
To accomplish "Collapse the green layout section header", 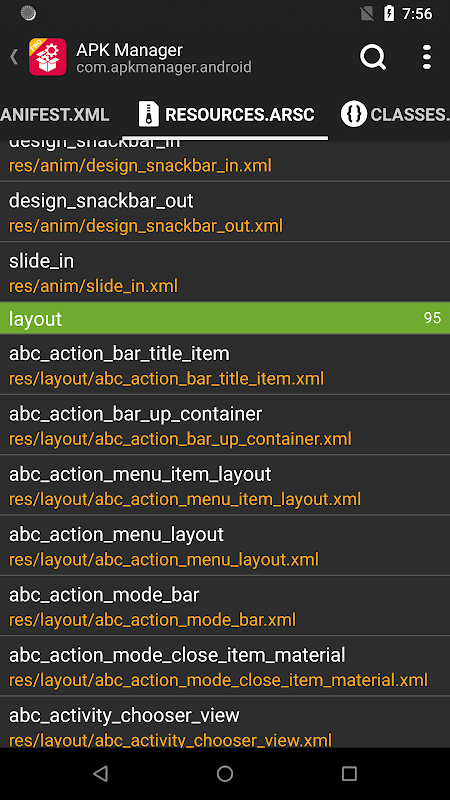I will tap(225, 318).
